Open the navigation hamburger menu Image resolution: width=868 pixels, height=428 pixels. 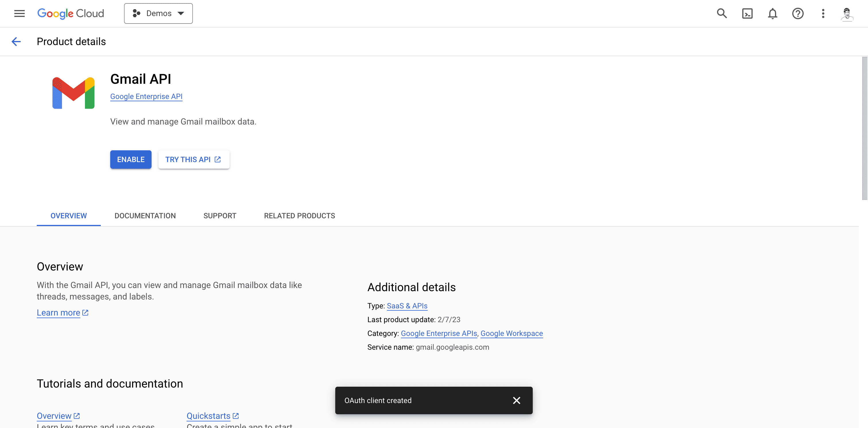pos(19,13)
